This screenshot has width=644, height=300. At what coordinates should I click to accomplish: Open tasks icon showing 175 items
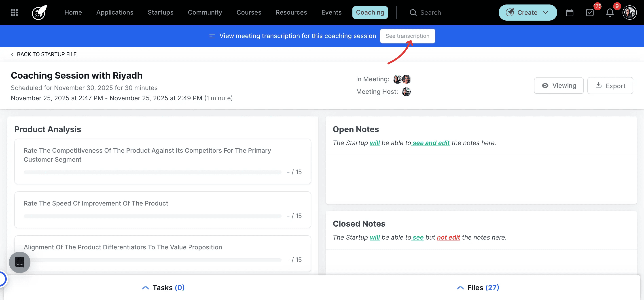[x=590, y=12]
